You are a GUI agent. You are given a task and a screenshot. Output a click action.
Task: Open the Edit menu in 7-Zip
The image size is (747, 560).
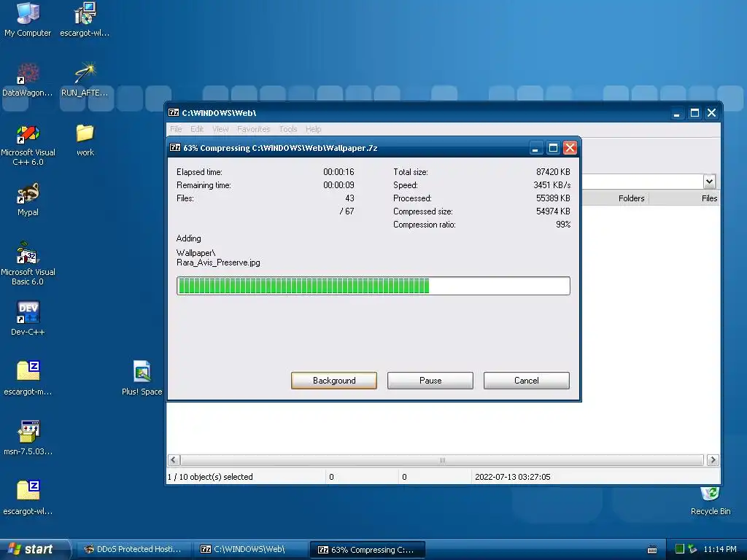tap(197, 129)
